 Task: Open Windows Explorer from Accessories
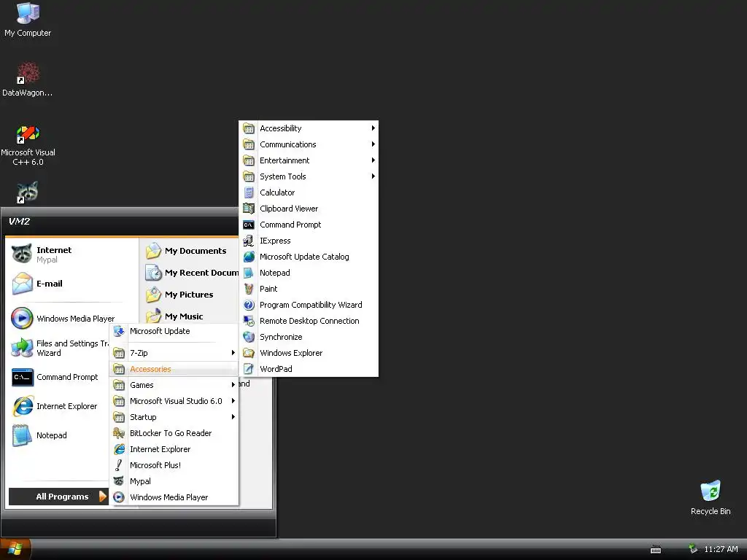(x=309, y=353)
